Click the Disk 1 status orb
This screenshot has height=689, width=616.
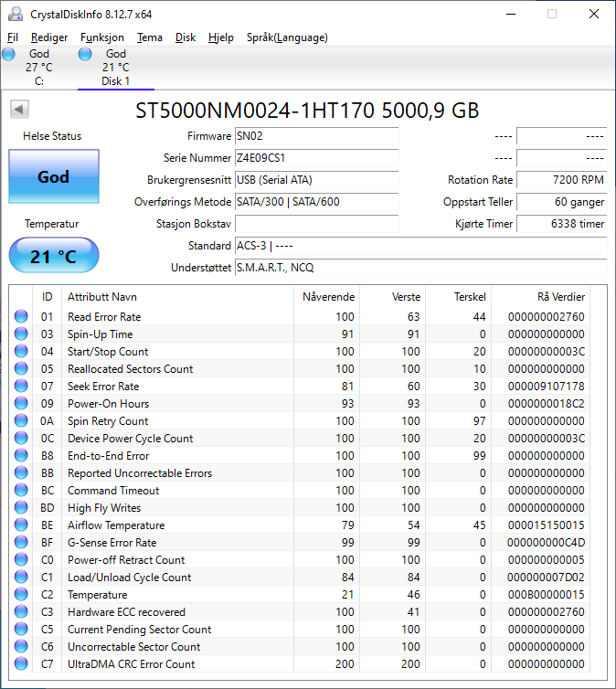coord(86,55)
